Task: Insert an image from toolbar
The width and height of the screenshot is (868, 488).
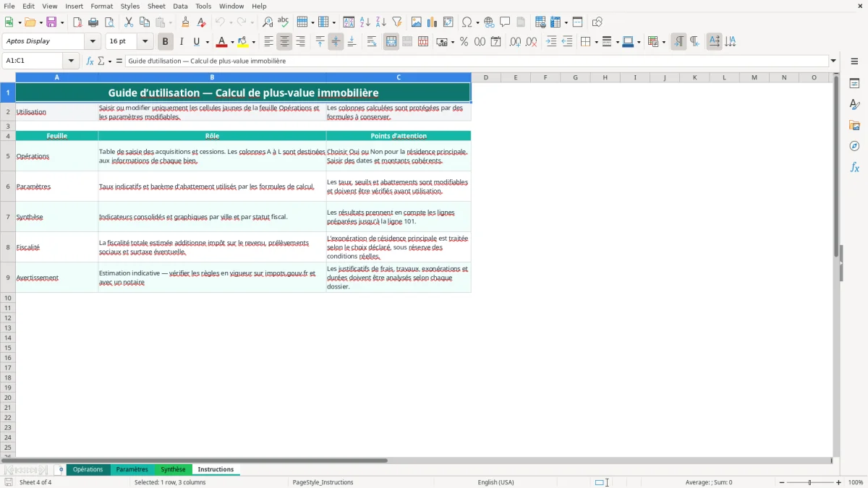Action: pyautogui.click(x=417, y=22)
